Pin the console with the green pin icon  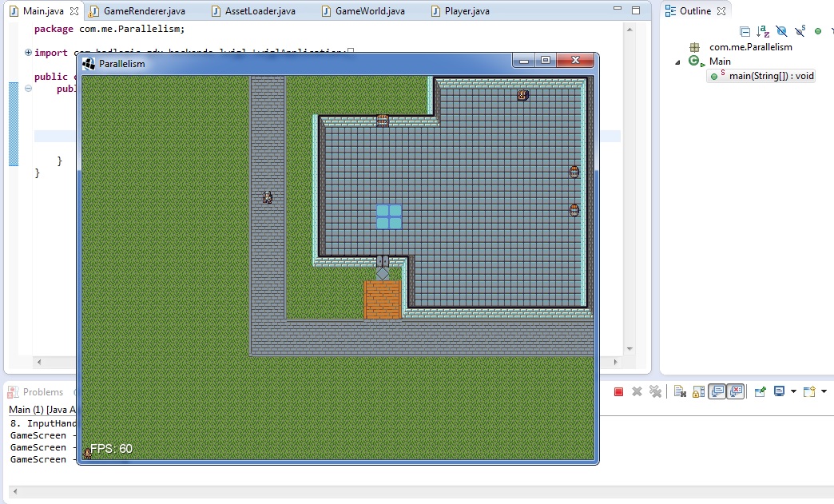[x=760, y=392]
